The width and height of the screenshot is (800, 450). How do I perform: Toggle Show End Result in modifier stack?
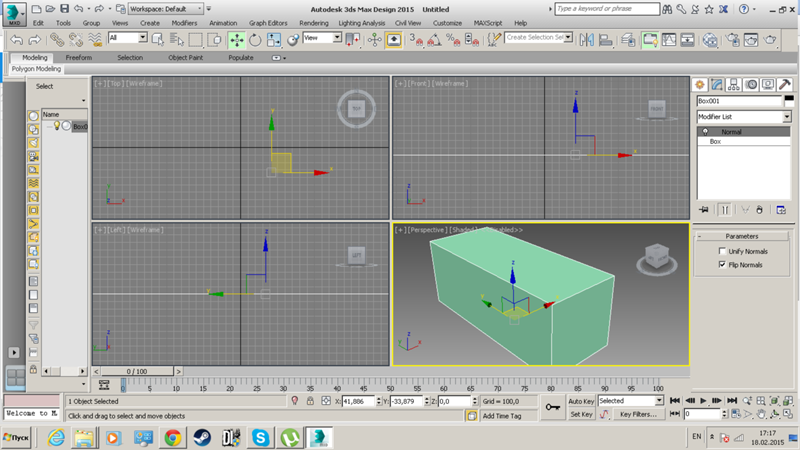coord(724,210)
